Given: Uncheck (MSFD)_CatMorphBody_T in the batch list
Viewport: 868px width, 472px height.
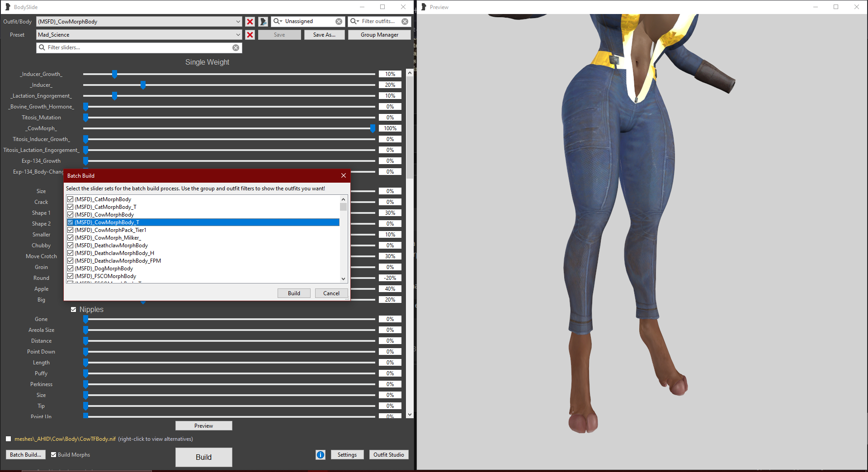Looking at the screenshot, I should [70, 207].
